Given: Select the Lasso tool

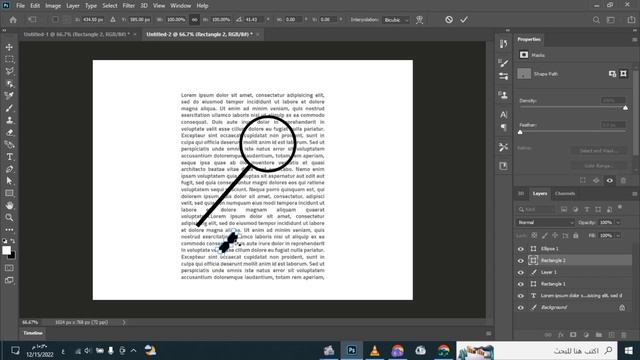Looking at the screenshot, I should tap(9, 71).
